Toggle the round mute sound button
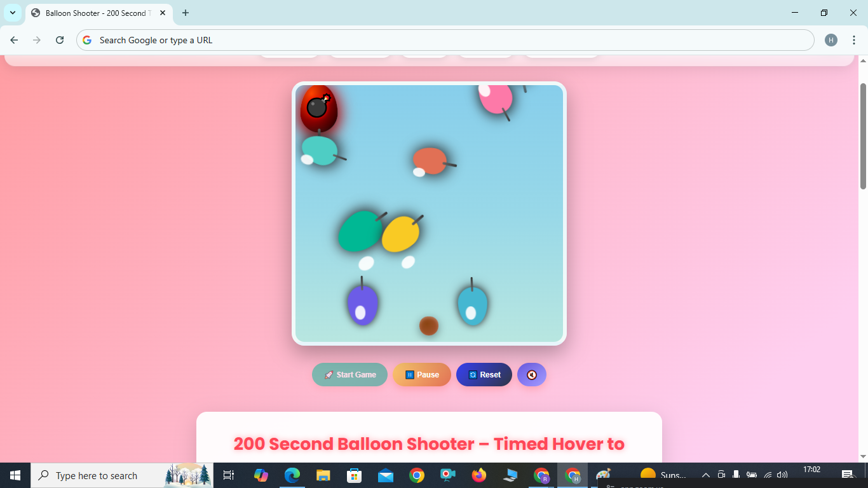This screenshot has height=488, width=868. (x=531, y=374)
